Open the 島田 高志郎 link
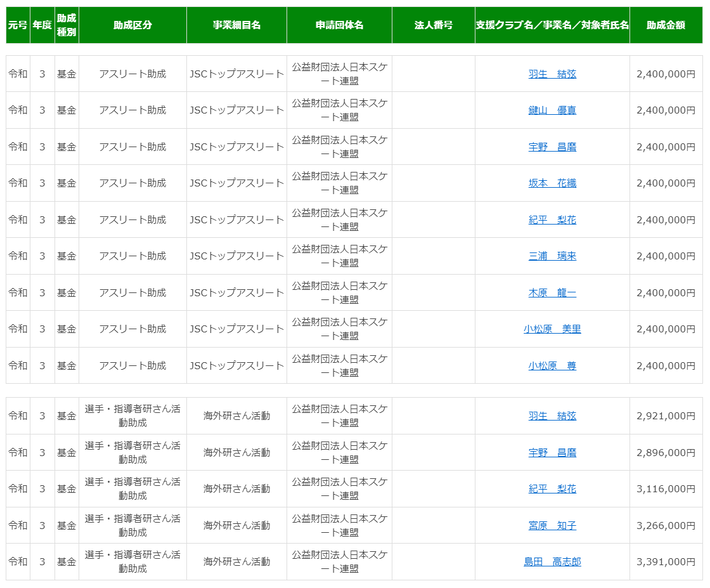Viewport: 710px width, 588px height. (552, 561)
